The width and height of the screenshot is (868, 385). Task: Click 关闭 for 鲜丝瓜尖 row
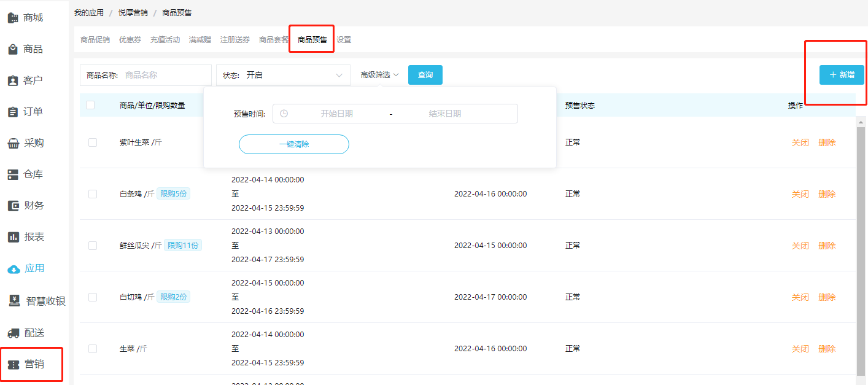point(800,246)
